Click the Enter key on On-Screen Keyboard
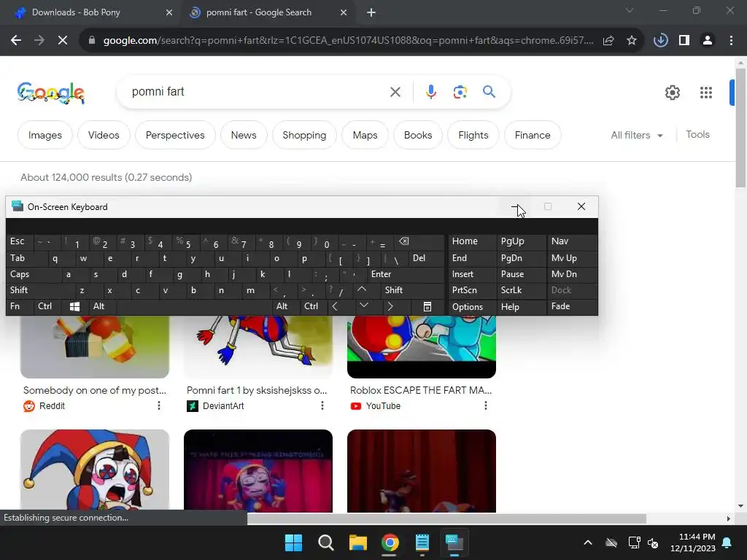The height and width of the screenshot is (560, 747). tap(405, 274)
